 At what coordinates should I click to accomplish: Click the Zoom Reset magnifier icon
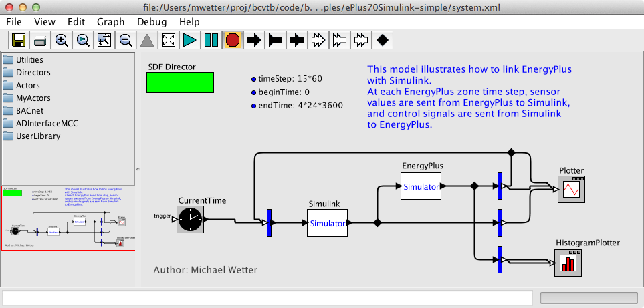[x=83, y=40]
